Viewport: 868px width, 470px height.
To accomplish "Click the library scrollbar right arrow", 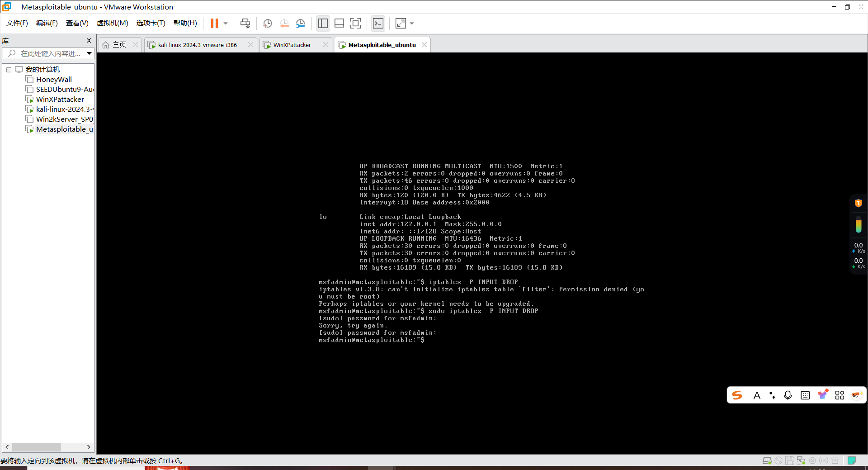I will pos(89,447).
